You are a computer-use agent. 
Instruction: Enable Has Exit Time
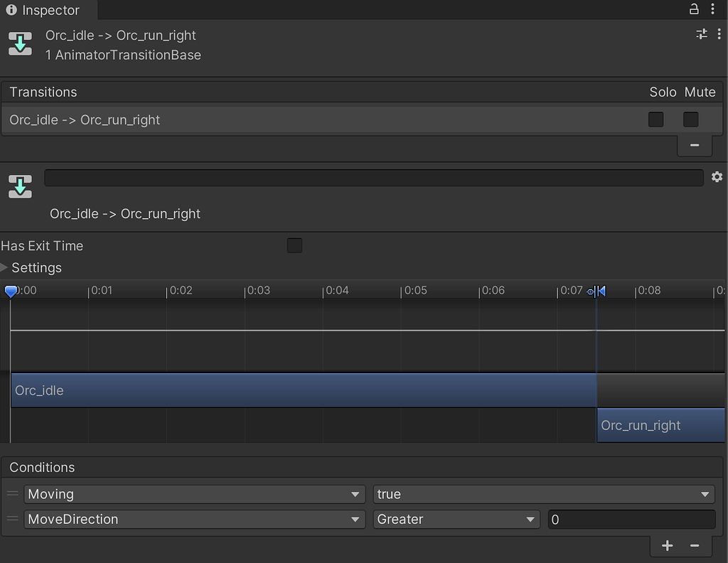[294, 245]
